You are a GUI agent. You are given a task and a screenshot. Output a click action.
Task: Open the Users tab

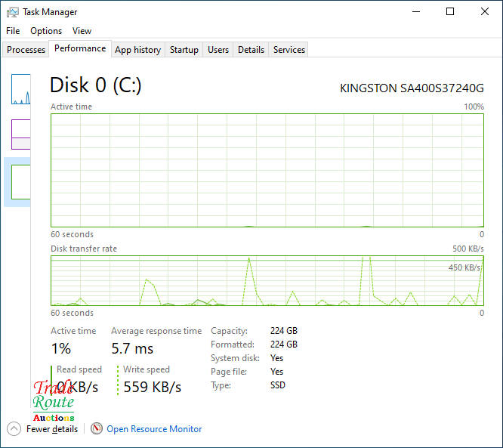coord(218,50)
